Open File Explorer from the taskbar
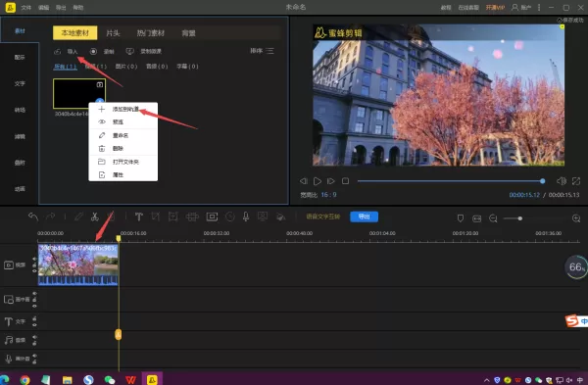 pyautogui.click(x=67, y=380)
